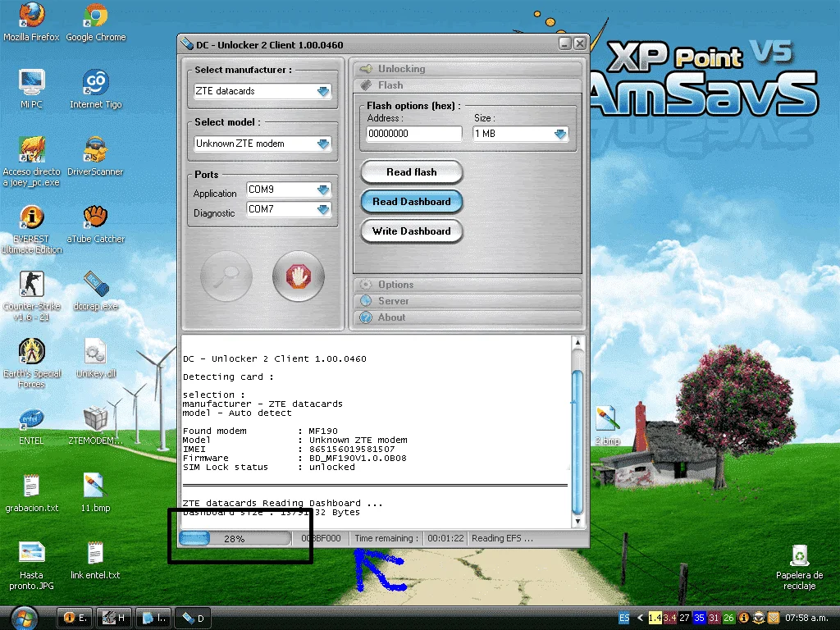Click DC-Unlocker taskbar button D
Viewport: 840px width, 630px height.
click(x=193, y=619)
